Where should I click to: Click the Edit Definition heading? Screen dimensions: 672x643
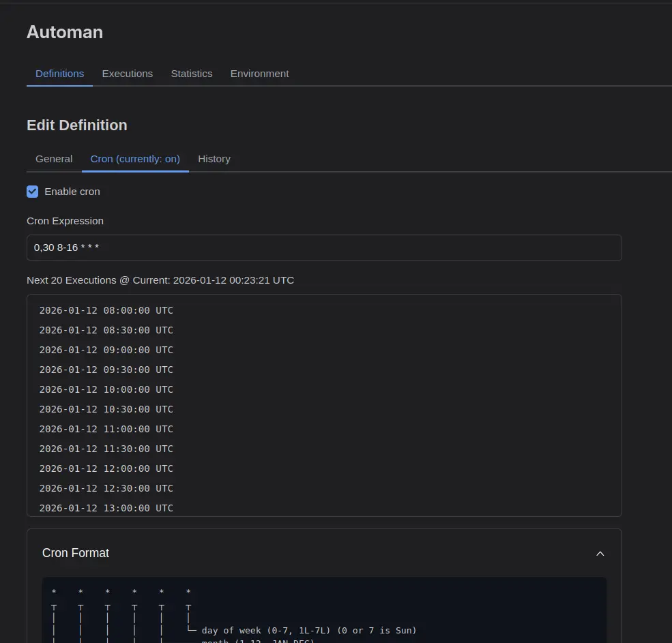[77, 125]
